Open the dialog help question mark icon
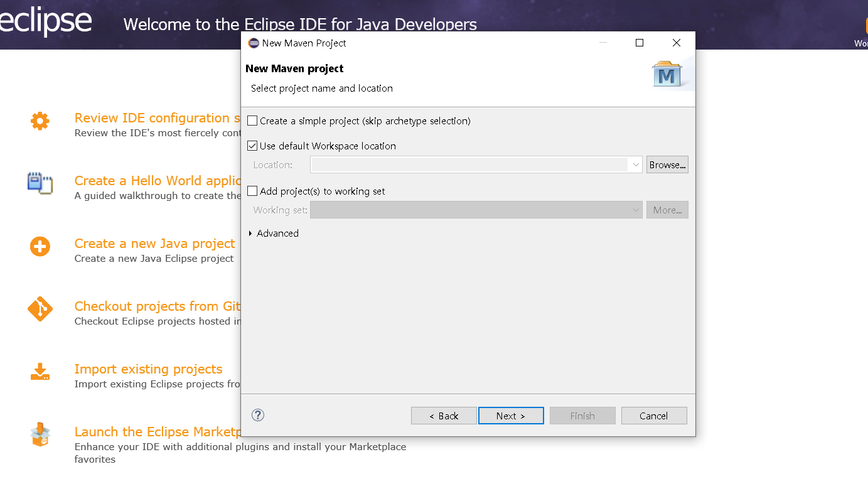The width and height of the screenshot is (868, 479). click(257, 415)
